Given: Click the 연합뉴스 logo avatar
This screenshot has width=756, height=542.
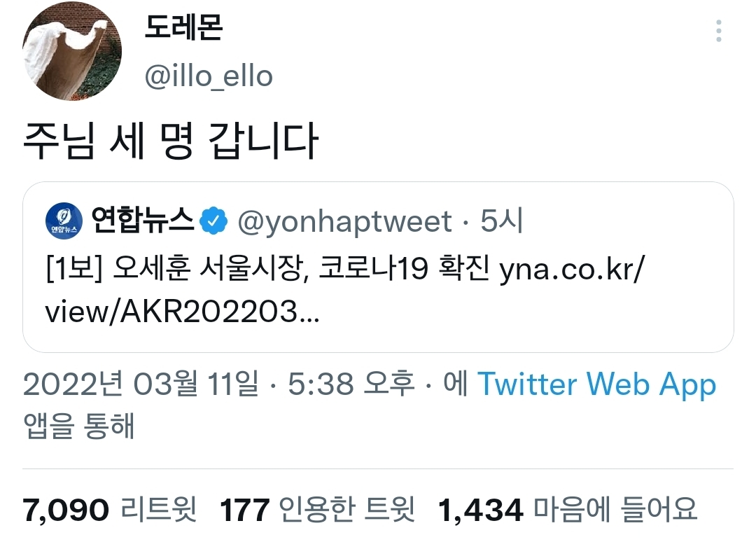Looking at the screenshot, I should click(64, 221).
